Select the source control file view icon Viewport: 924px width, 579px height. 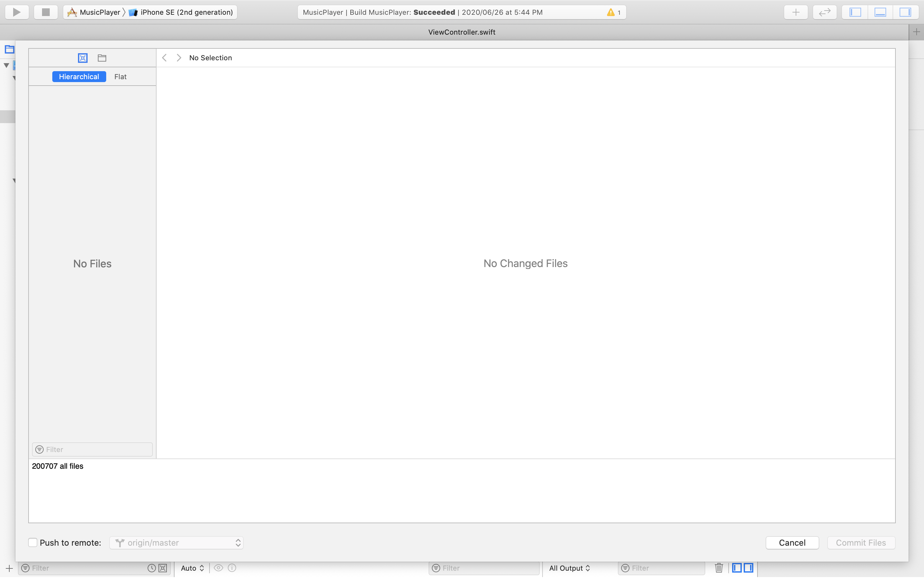point(83,58)
